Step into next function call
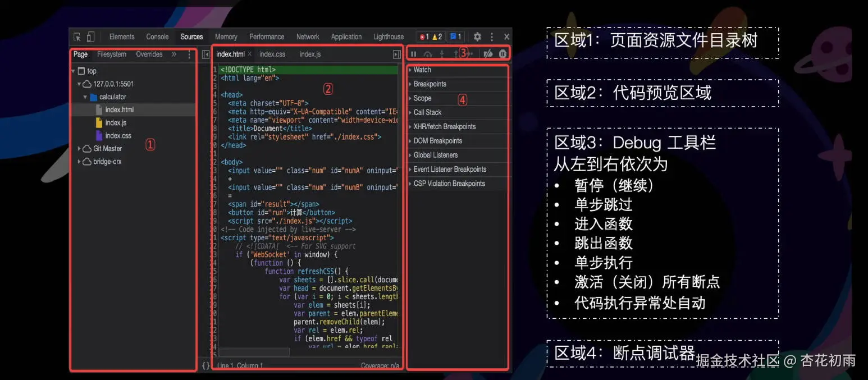 442,54
